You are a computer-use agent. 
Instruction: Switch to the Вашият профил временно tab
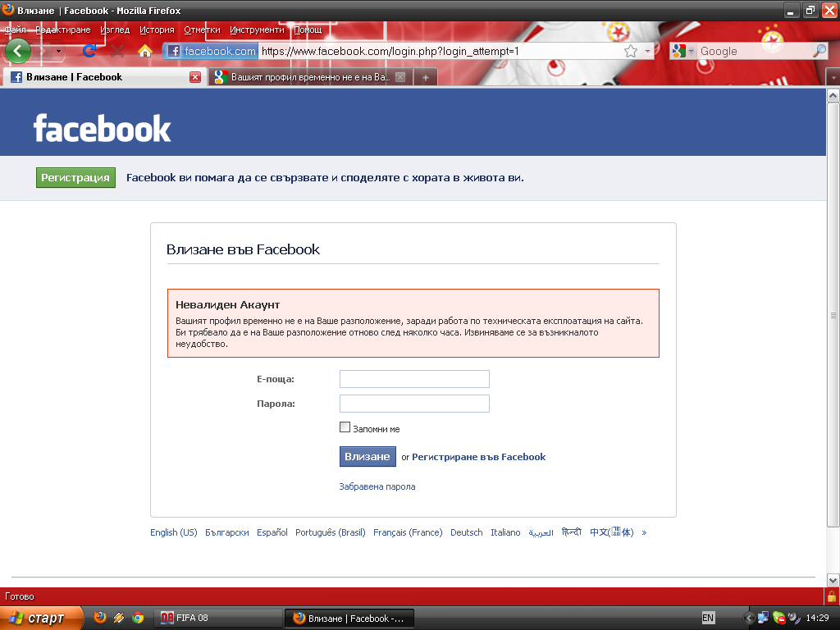311,77
